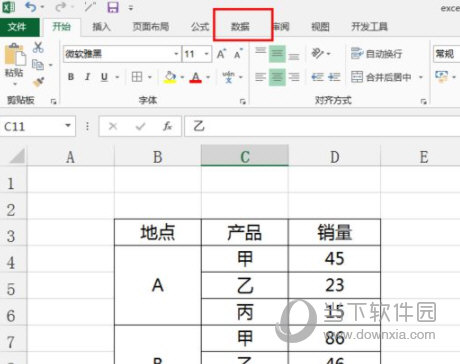Open Customize Quick Access Toolbar dropdown
Viewport: 460px width, 364px height.
point(131,8)
